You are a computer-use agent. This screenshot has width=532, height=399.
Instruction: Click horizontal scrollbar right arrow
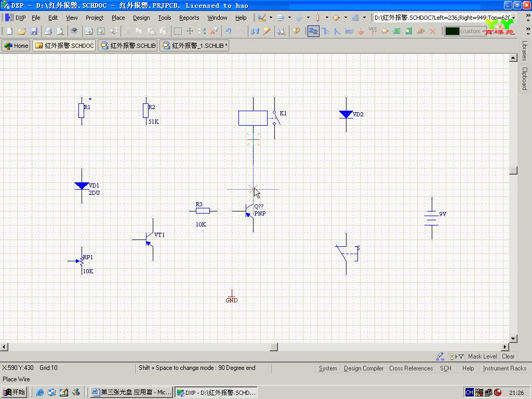pos(505,347)
